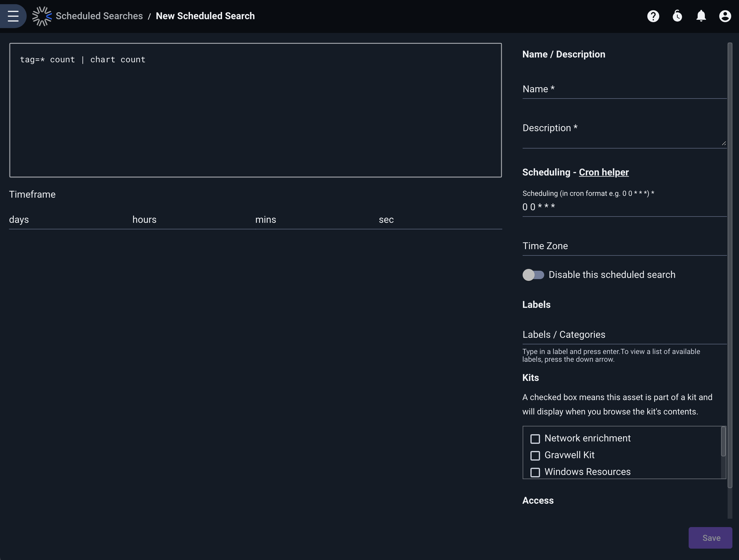Click the Timeframe hours field

[194, 220]
